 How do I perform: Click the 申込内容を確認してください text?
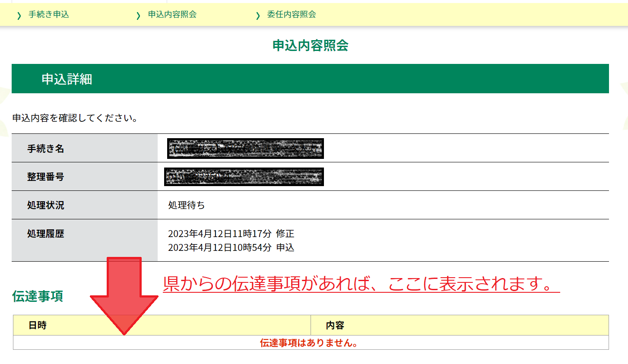(x=75, y=118)
